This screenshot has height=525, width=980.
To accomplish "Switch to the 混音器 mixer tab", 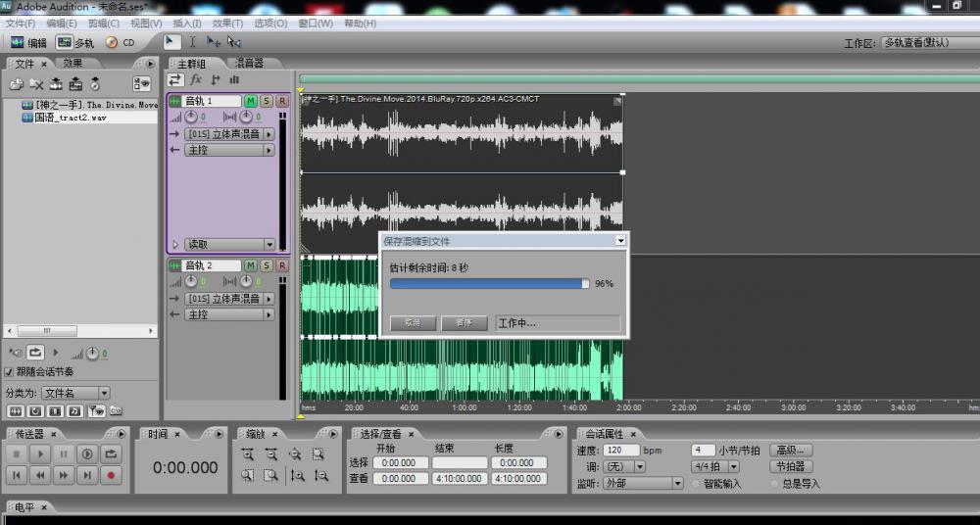I will pos(249,63).
